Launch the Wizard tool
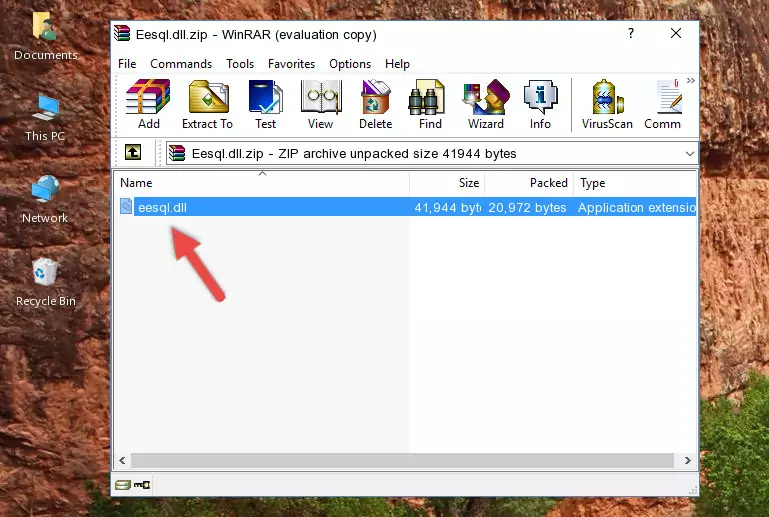Viewport: 769px width, 517px height. point(486,104)
